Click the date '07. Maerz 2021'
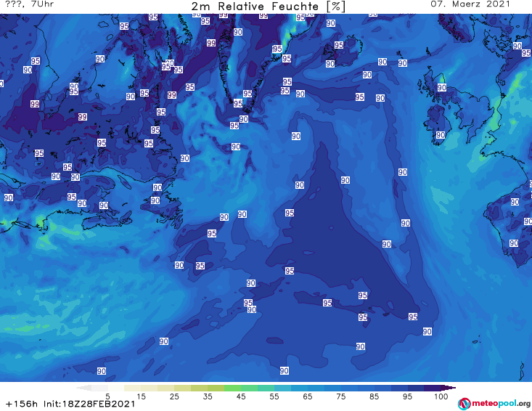 (x=470, y=4)
